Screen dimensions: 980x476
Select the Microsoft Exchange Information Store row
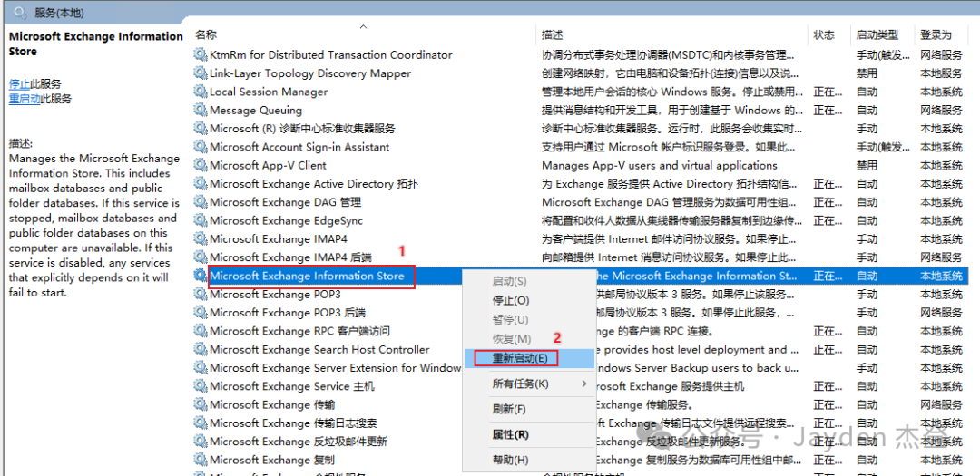coord(307,276)
